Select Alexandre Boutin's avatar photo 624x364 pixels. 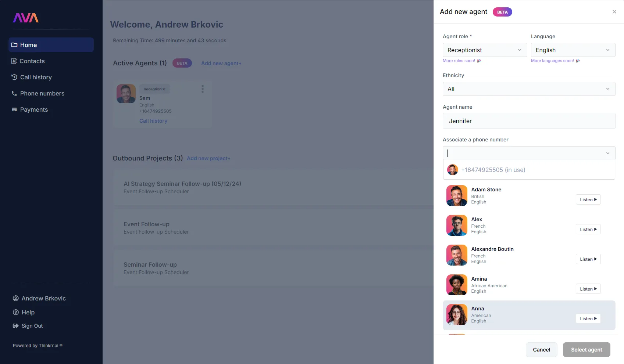pos(457,255)
